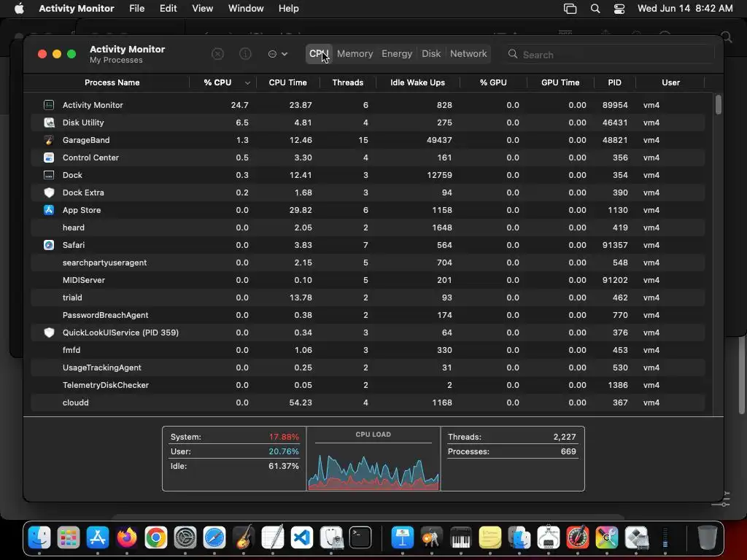Sort by % GPU column header

tap(493, 82)
